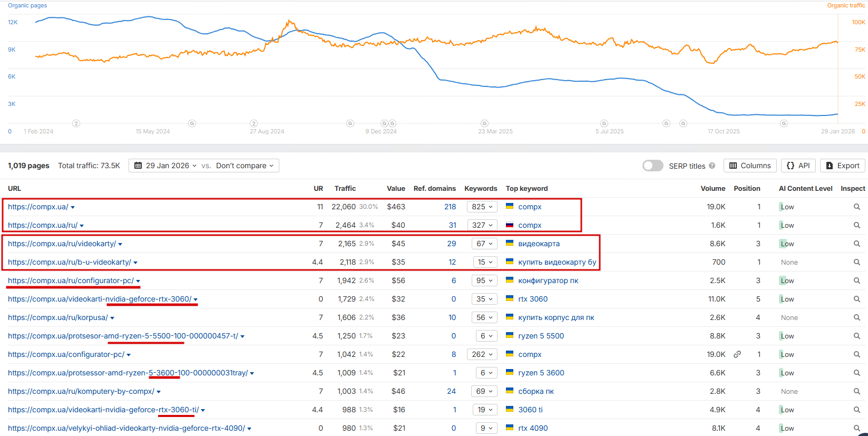Expand the 95 keywords dropdown
The width and height of the screenshot is (868, 436).
(484, 280)
